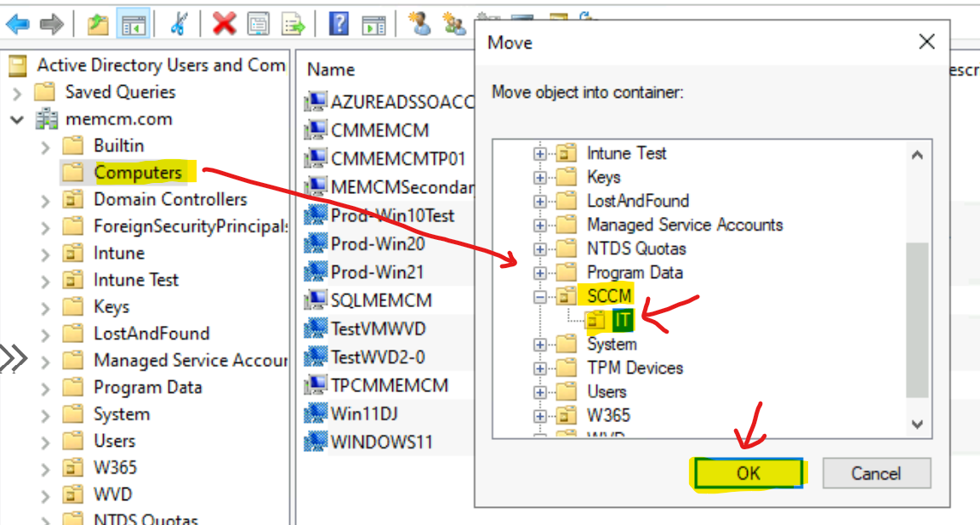Click scroll down arrow in container list
The height and width of the screenshot is (525, 980).
[917, 424]
